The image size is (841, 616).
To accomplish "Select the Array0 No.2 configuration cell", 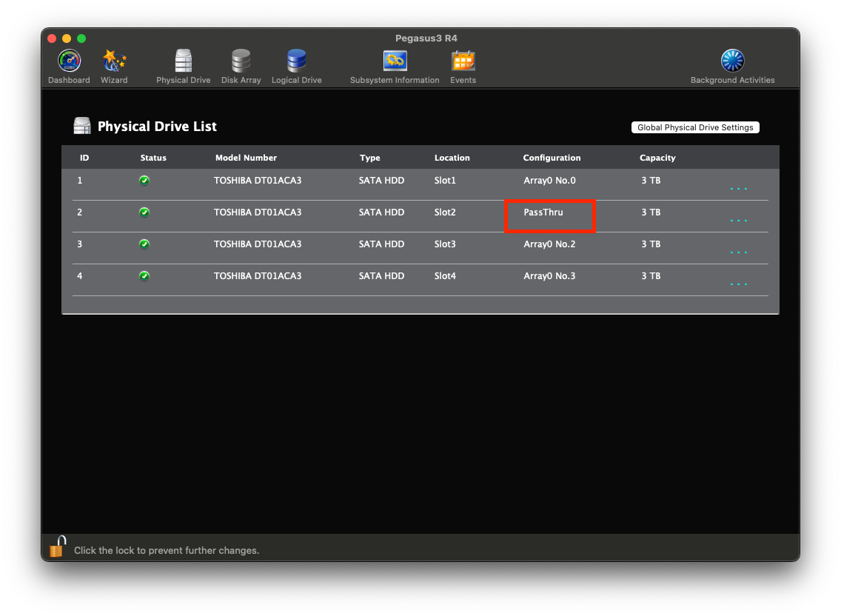I will click(x=550, y=244).
